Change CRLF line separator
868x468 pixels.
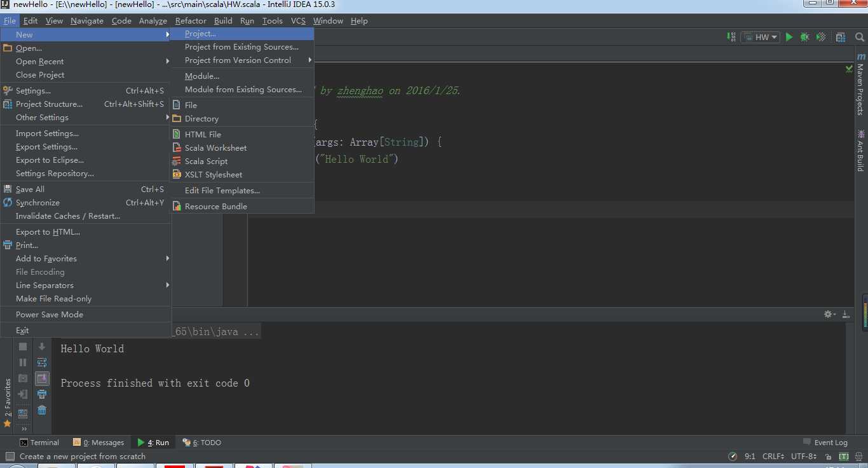pyautogui.click(x=773, y=457)
